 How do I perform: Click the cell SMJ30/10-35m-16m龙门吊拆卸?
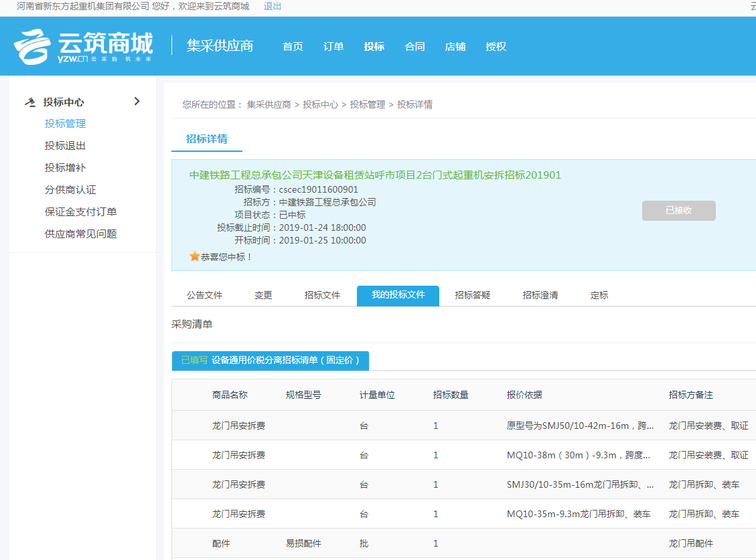pyautogui.click(x=581, y=484)
